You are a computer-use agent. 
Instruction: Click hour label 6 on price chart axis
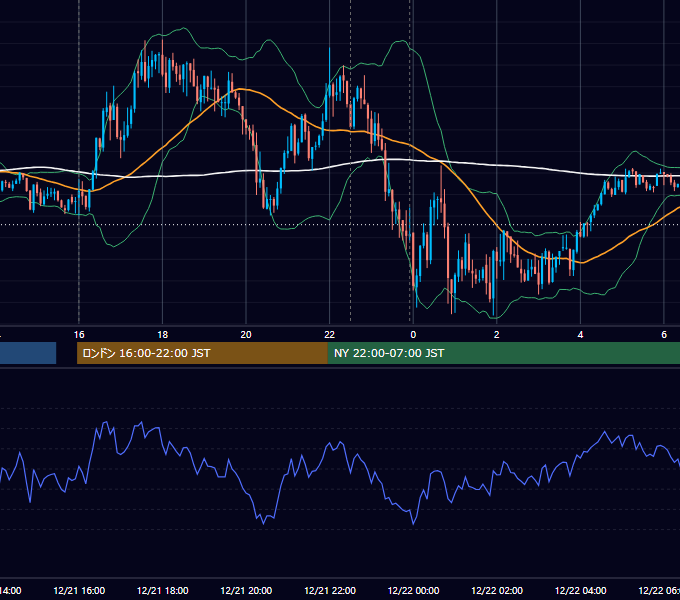tap(664, 335)
